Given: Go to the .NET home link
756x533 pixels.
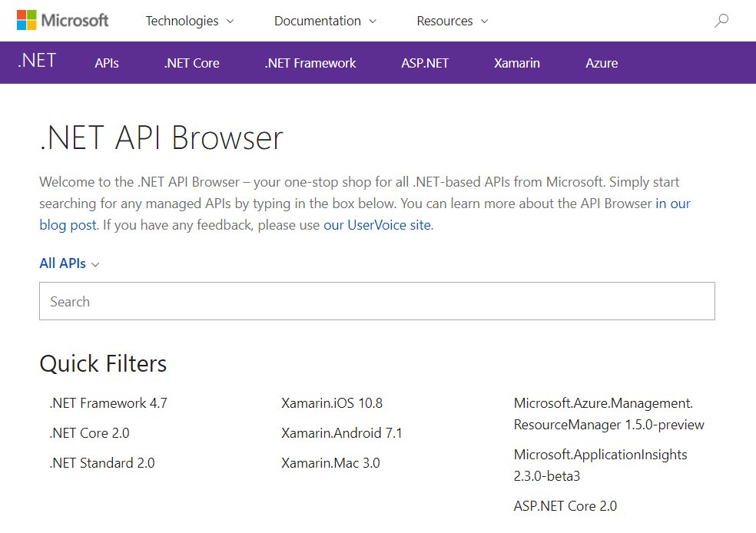Looking at the screenshot, I should (37, 61).
